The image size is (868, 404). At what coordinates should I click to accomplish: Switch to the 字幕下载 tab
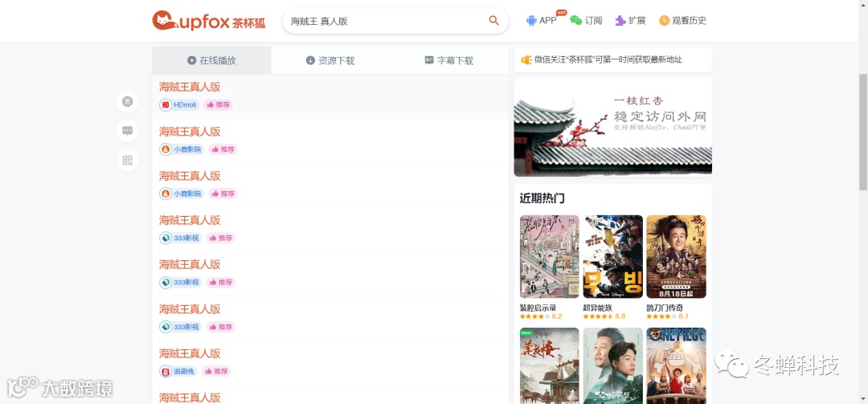(449, 60)
